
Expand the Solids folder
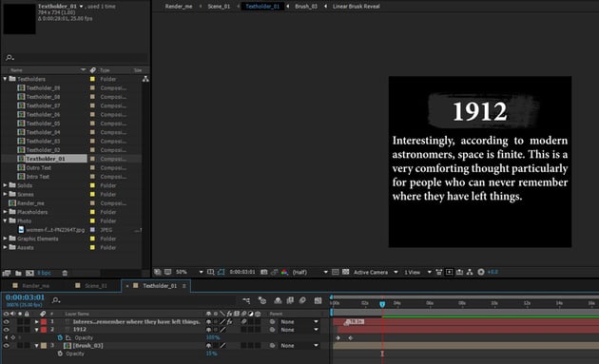[x=5, y=185]
